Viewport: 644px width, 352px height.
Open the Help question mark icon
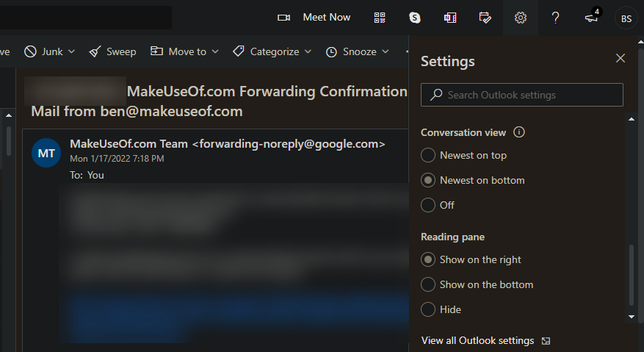[556, 18]
